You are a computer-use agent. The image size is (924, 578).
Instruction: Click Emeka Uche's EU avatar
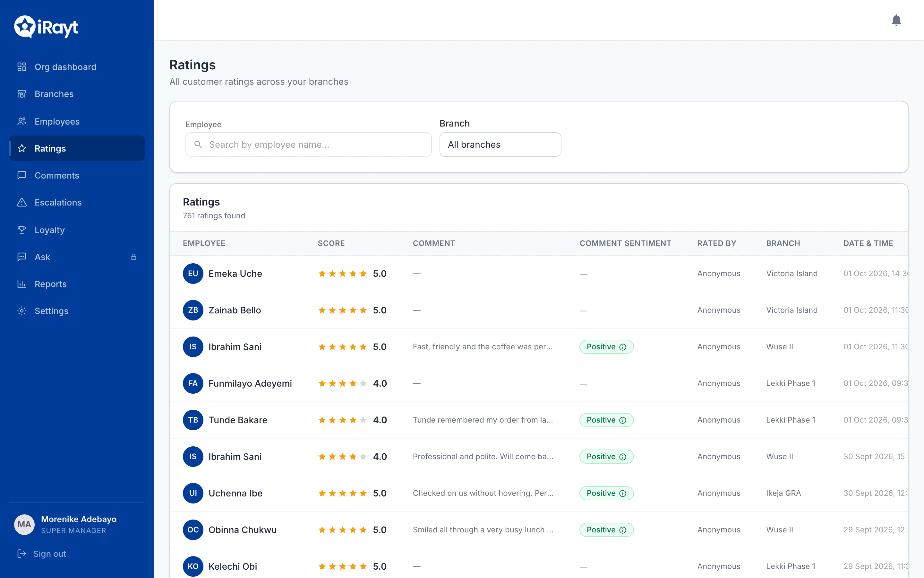click(x=193, y=274)
